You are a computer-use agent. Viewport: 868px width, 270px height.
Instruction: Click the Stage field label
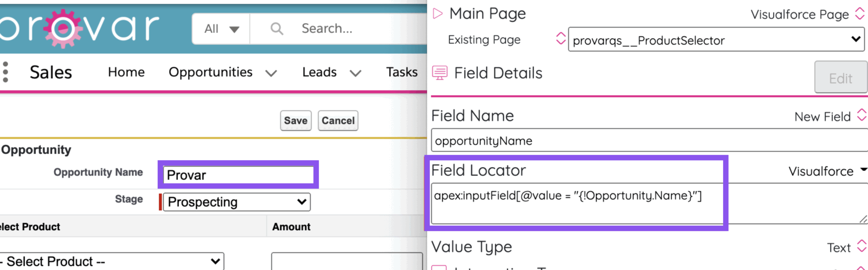click(x=129, y=199)
